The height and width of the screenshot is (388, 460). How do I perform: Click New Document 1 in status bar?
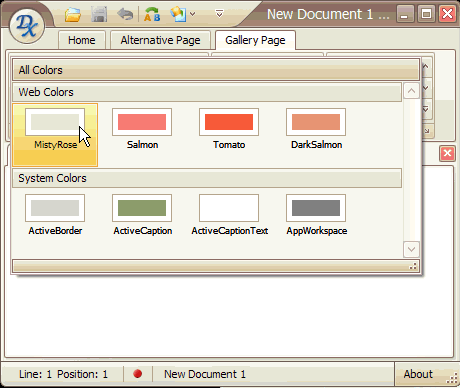[x=205, y=374]
